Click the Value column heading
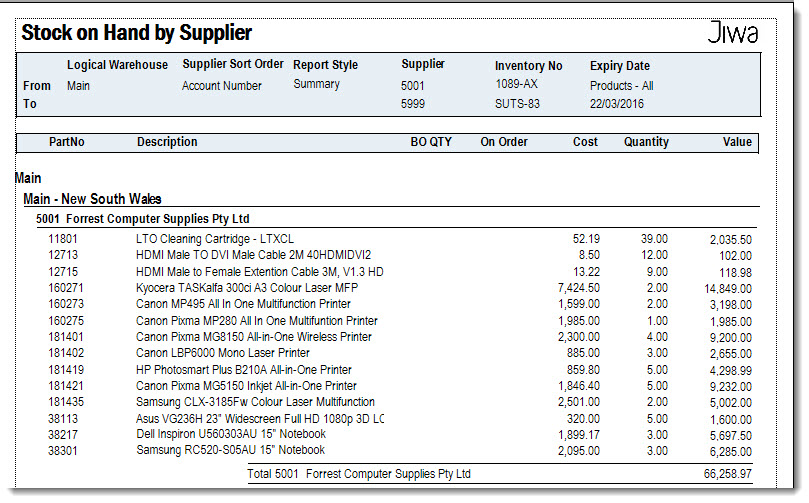 click(737, 142)
